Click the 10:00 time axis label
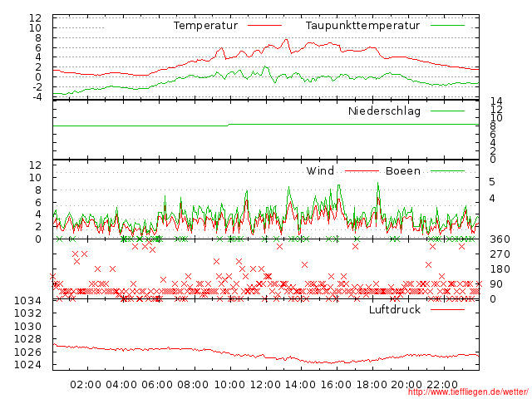This screenshot has width=532, height=399. pos(229,385)
